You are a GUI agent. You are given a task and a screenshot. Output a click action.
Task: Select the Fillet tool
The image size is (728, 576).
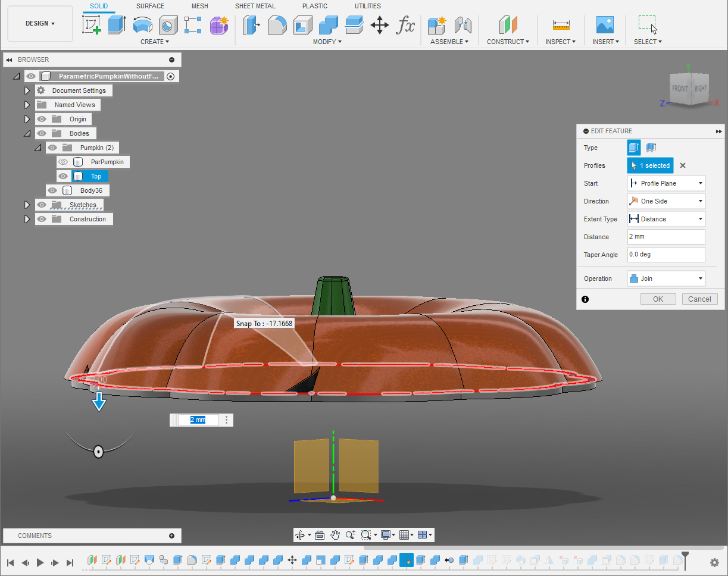click(x=277, y=25)
